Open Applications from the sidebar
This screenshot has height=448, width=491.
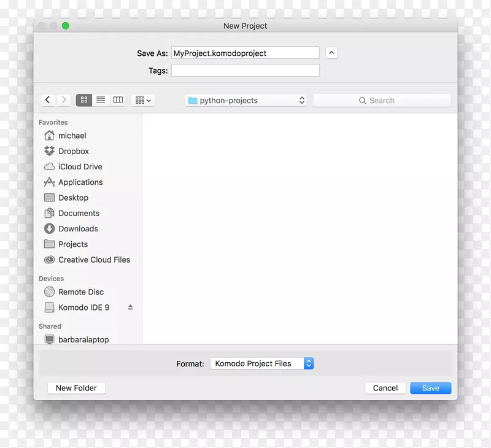(x=88, y=182)
